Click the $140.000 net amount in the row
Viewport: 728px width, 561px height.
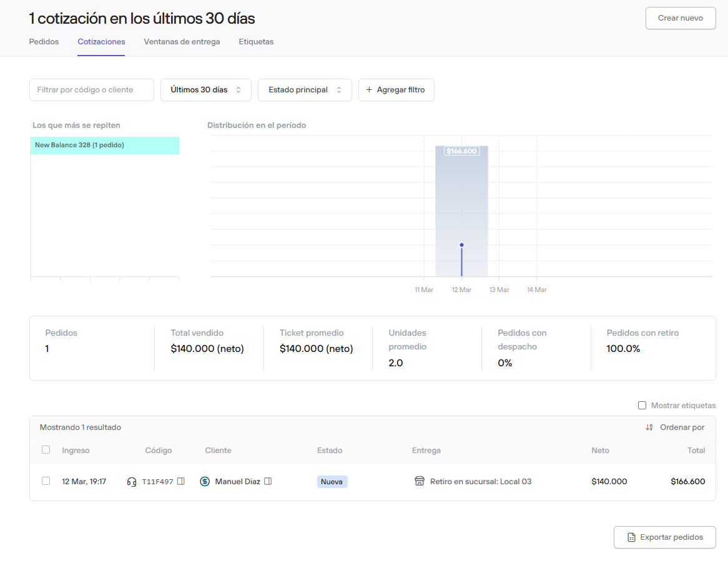(x=609, y=482)
